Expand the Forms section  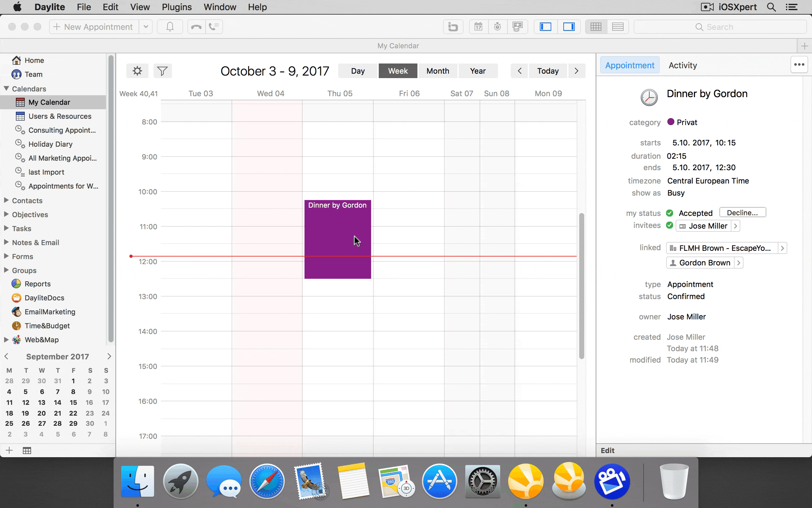coord(6,256)
